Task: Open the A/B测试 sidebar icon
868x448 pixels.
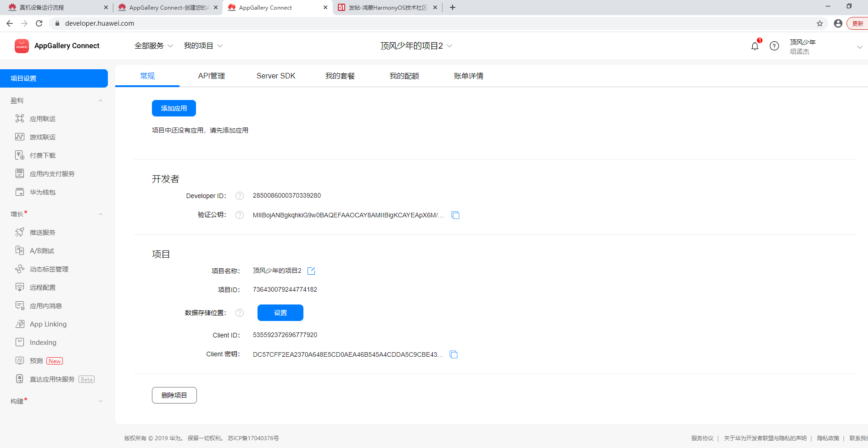Action: pos(20,250)
